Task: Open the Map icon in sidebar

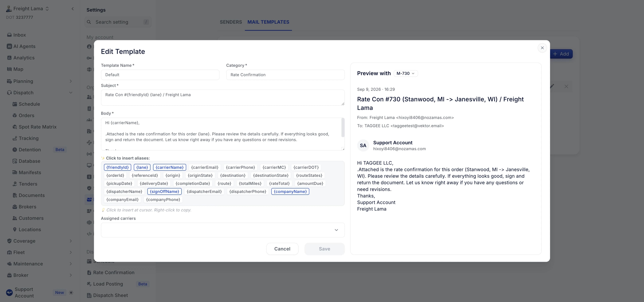Action: [x=9, y=69]
